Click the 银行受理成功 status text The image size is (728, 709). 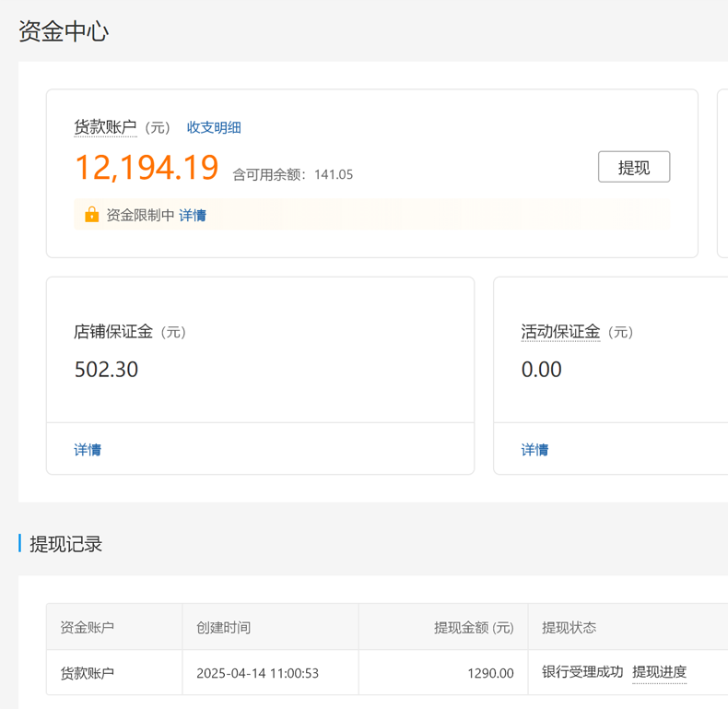[582, 672]
